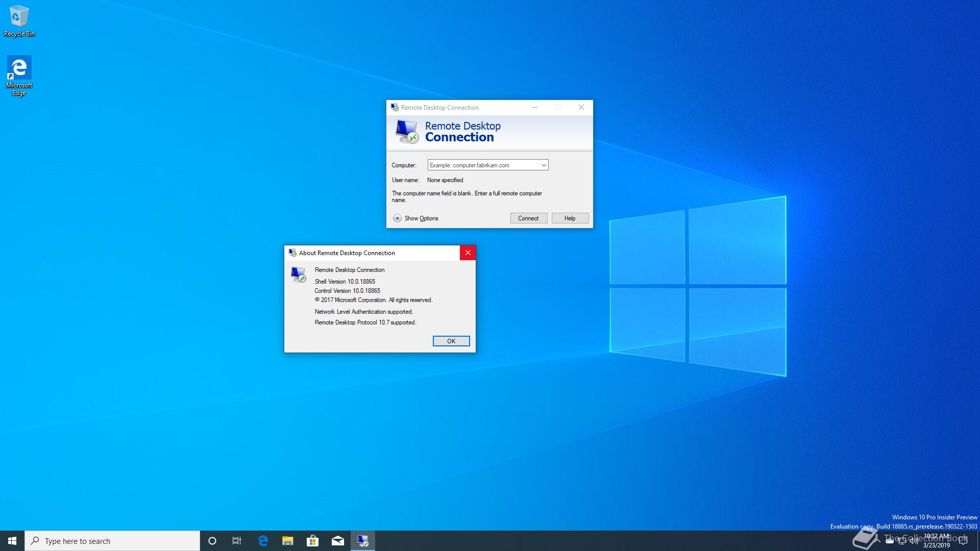This screenshot has height=551, width=980.
Task: Open File Explorer from the taskbar
Action: tap(288, 541)
